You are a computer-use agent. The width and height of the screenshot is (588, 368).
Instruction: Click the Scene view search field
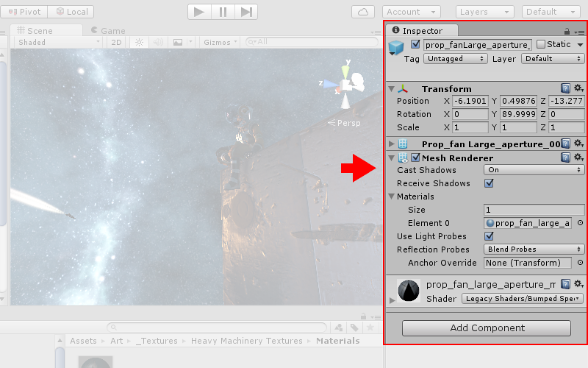point(312,42)
